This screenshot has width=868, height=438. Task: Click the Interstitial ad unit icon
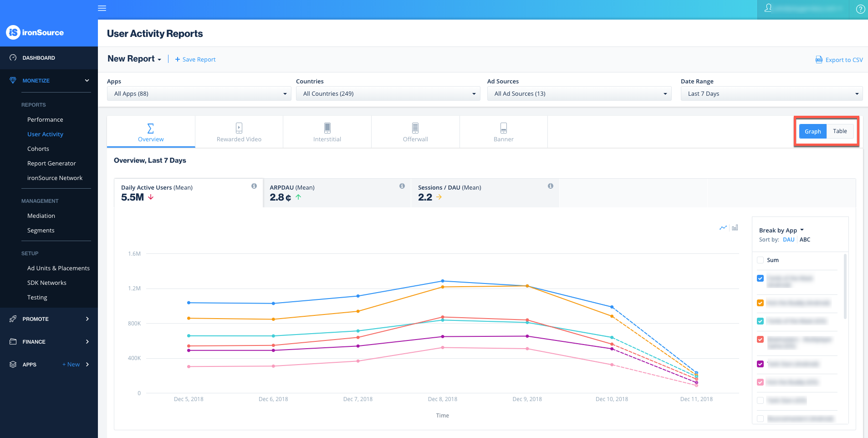tap(327, 128)
